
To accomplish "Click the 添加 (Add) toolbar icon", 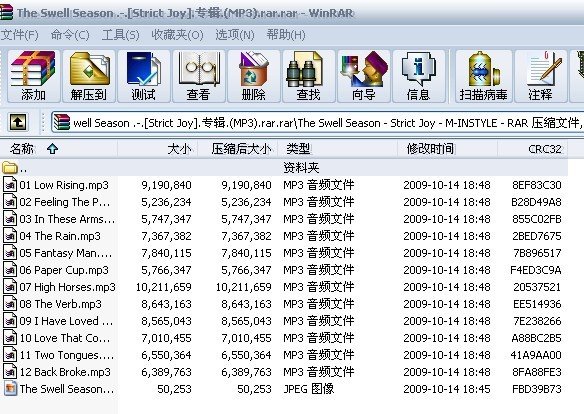I will (34, 76).
